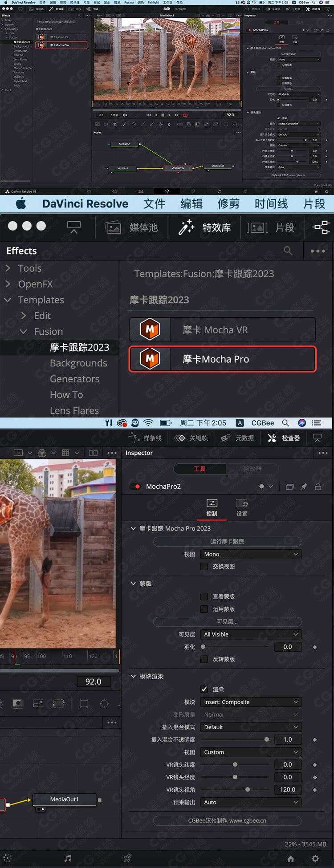Open the enlarged 元数据 metadata button

237,438
